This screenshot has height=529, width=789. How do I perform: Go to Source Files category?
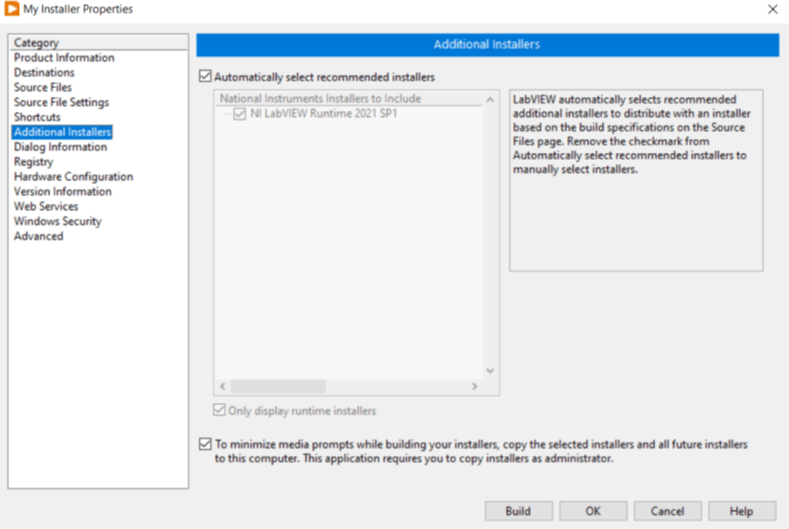click(43, 88)
